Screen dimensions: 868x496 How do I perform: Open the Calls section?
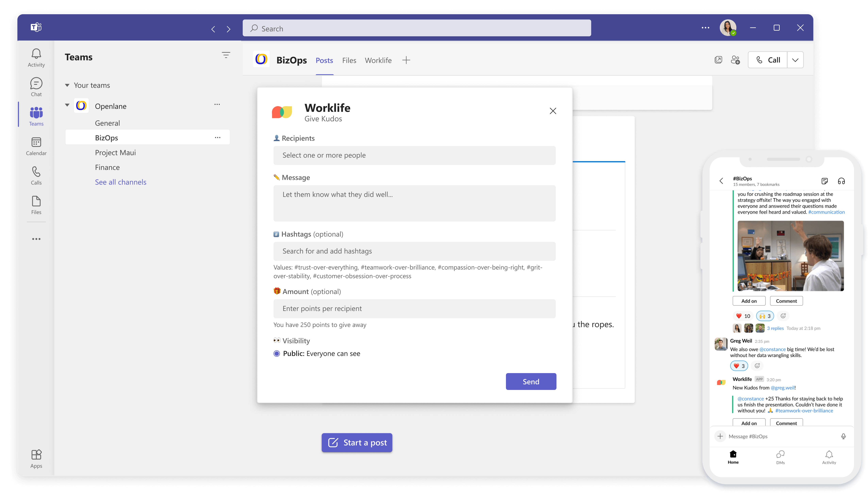pyautogui.click(x=36, y=175)
